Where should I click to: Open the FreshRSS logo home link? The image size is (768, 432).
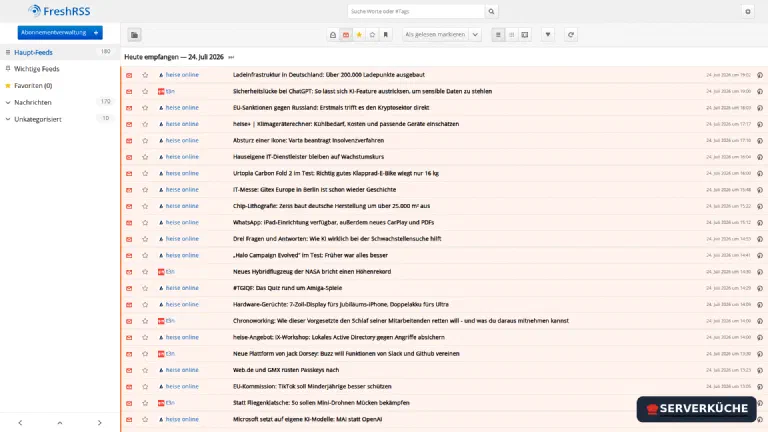[x=59, y=11]
